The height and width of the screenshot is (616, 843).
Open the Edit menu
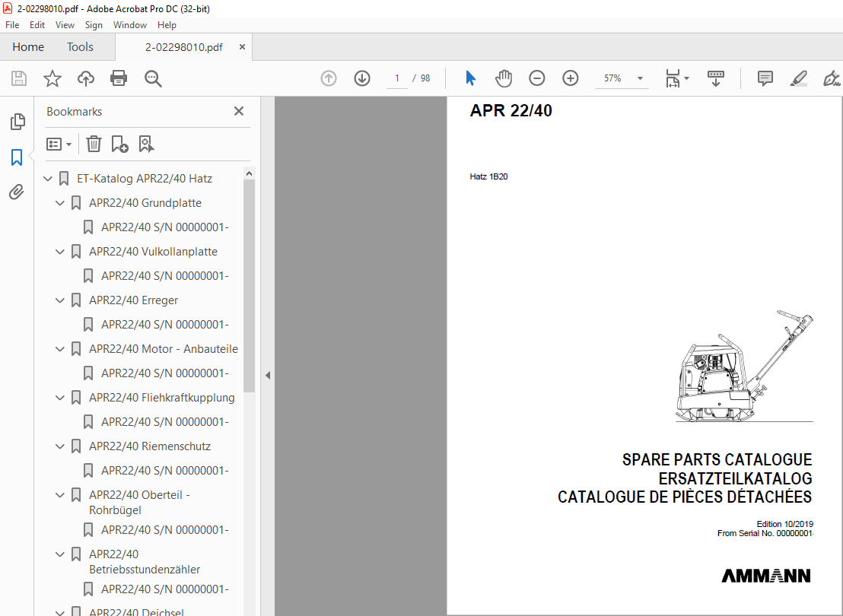pos(37,25)
